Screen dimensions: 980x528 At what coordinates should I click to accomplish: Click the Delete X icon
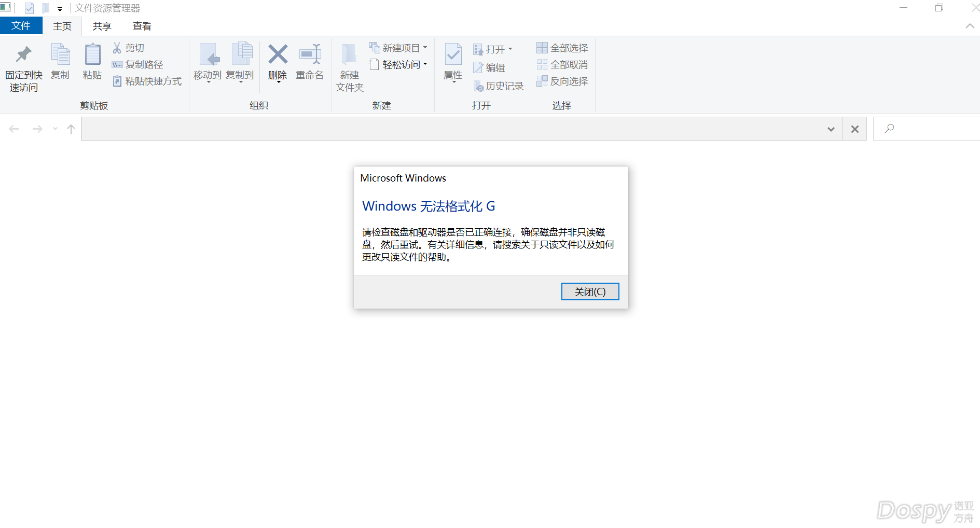click(x=278, y=54)
